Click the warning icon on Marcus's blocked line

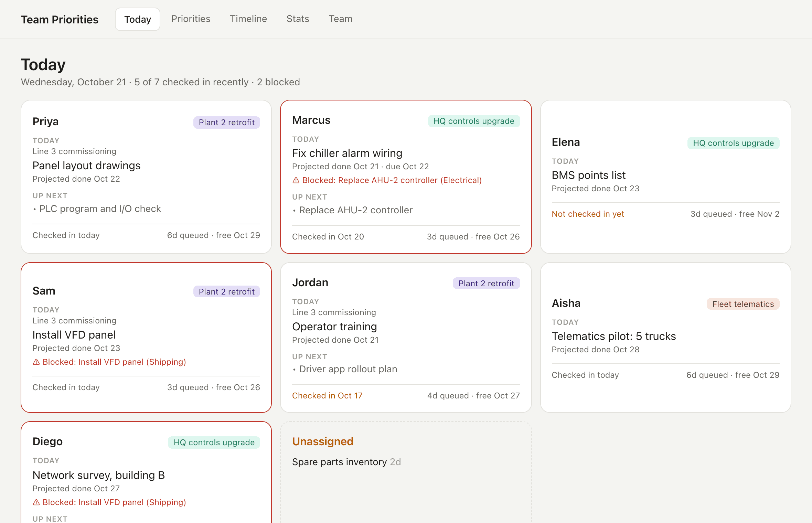coord(296,180)
